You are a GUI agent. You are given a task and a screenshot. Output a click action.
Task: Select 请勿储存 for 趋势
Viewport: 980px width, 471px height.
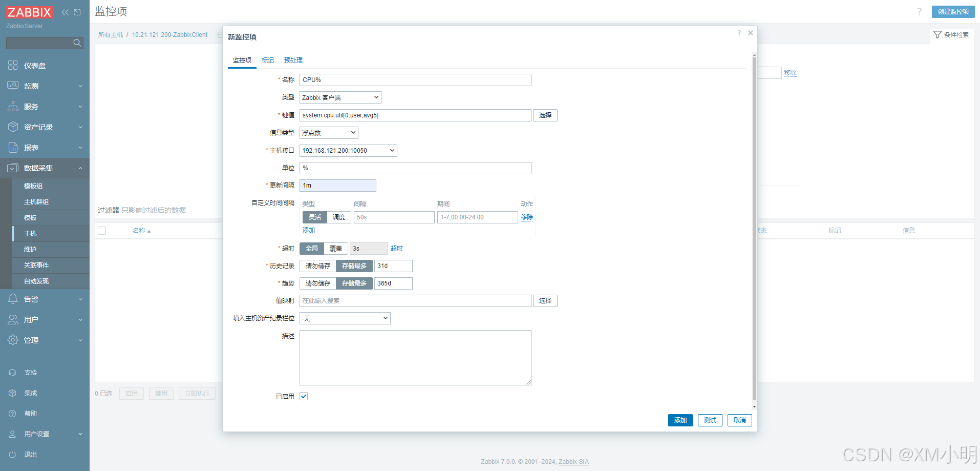click(318, 283)
